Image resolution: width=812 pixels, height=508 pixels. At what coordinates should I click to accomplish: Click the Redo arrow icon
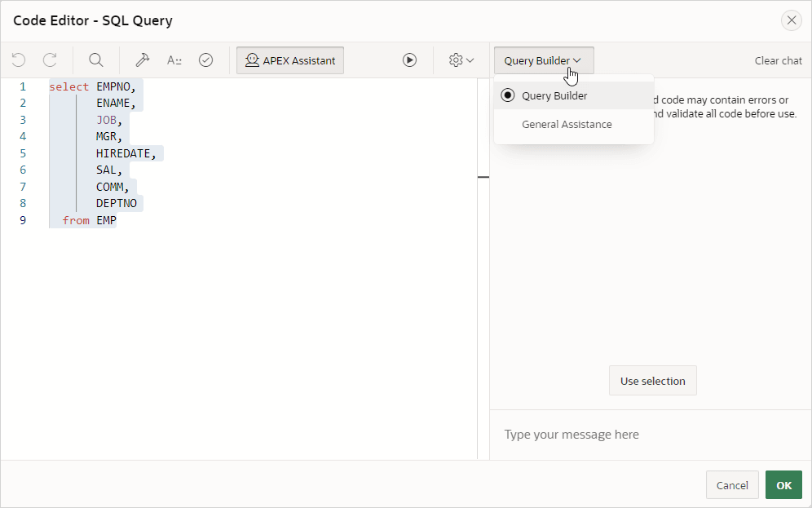[50, 60]
